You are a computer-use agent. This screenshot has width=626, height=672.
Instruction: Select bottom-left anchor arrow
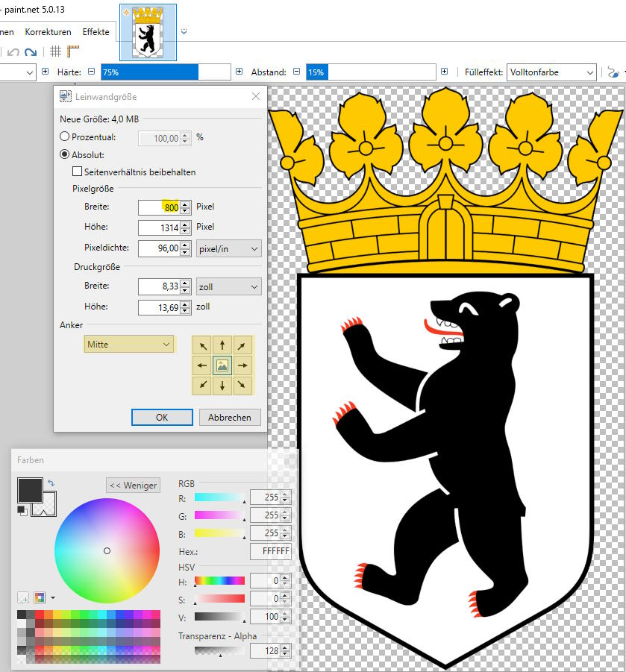click(x=203, y=385)
